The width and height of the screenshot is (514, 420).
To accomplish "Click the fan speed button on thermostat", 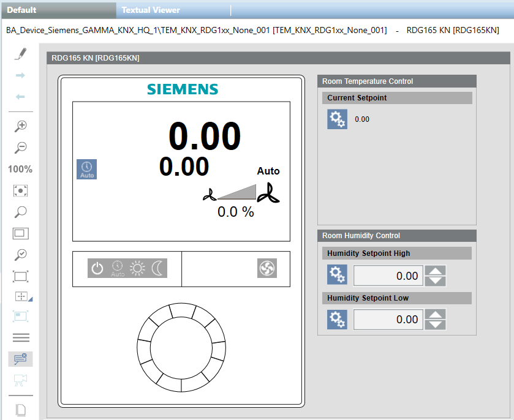I will coord(267,268).
